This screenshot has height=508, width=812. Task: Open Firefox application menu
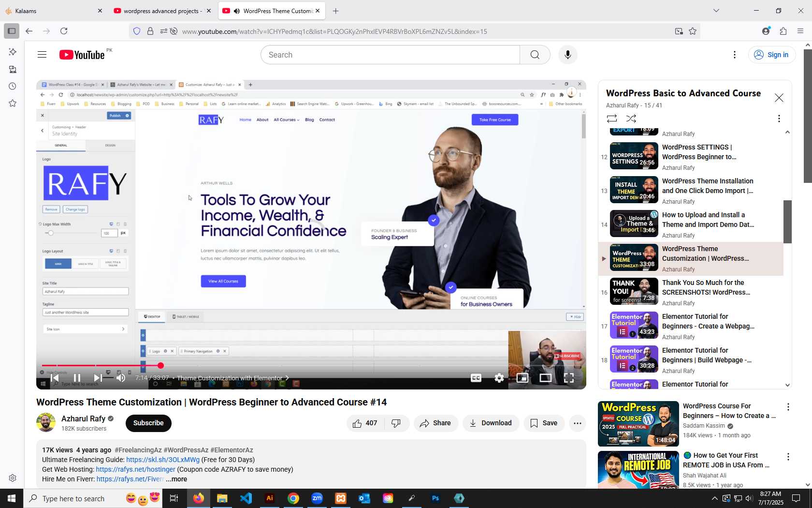pos(800,31)
